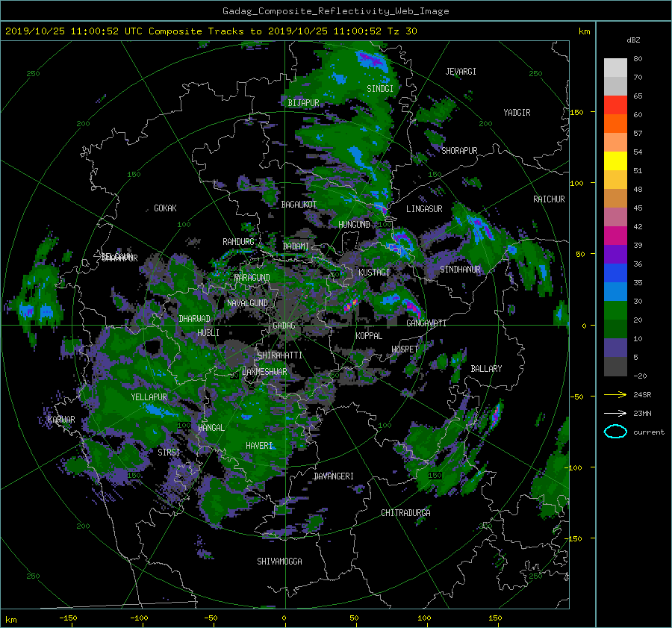This screenshot has width=672, height=628.
Task: Click the '24SR' legend label
Action: tap(642, 394)
